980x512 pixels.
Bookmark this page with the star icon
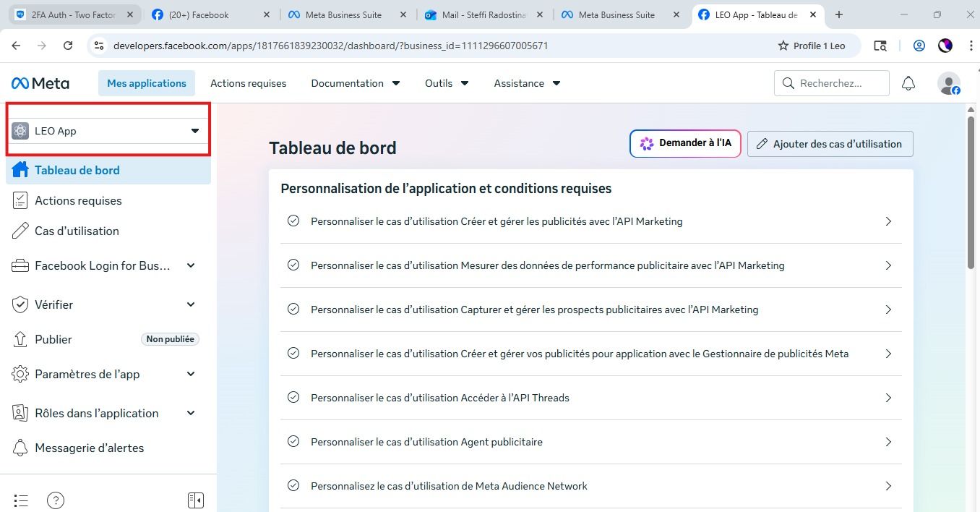point(783,46)
